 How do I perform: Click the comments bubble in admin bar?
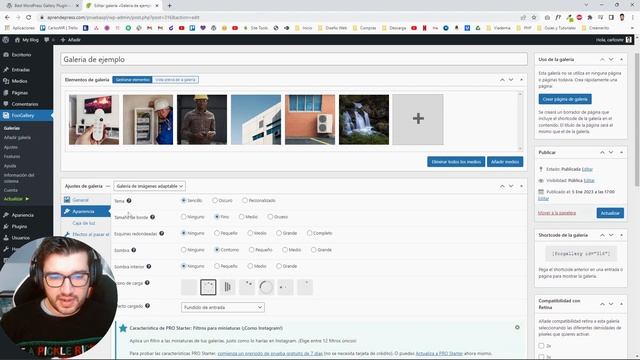(49, 40)
